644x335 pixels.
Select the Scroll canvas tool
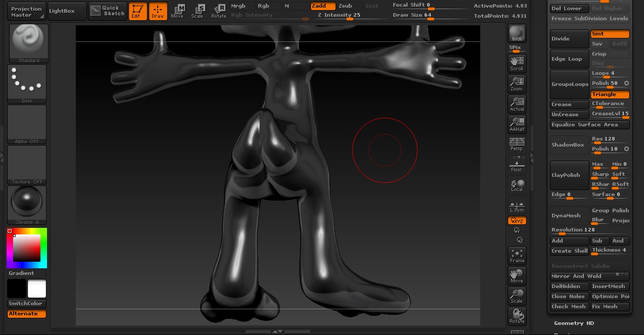pyautogui.click(x=517, y=63)
